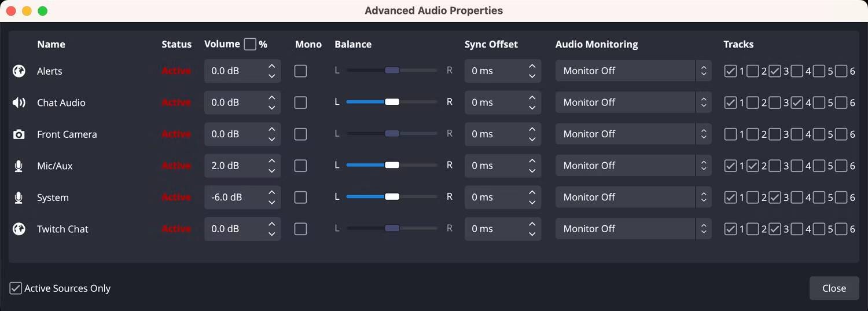Click the globe icon beside Alerts

point(19,71)
